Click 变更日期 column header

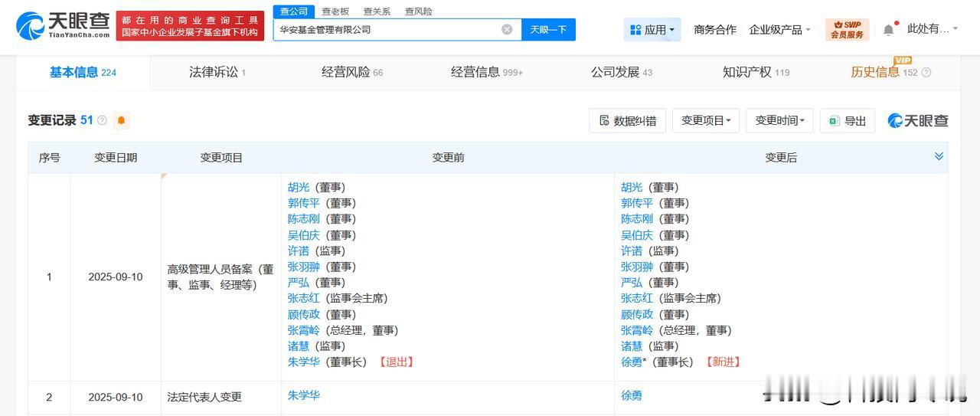coord(116,157)
